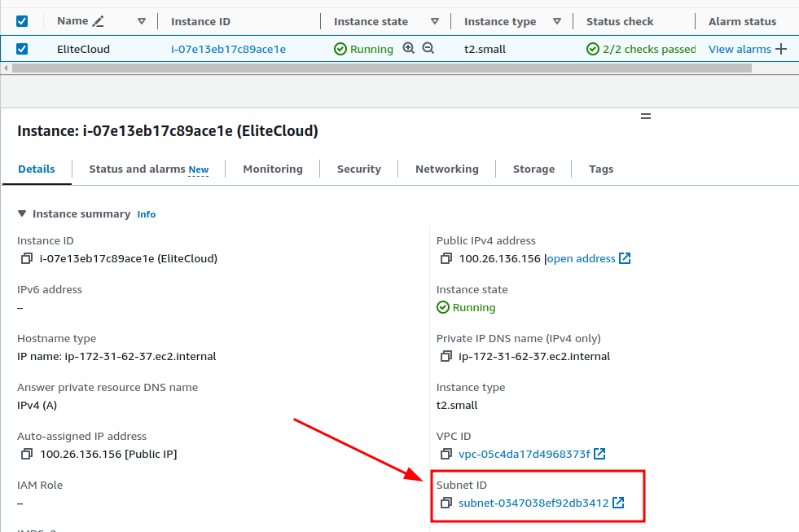Screen dimensions: 799x532
Task: Copy the Public IPv4 address
Action: 446,258
